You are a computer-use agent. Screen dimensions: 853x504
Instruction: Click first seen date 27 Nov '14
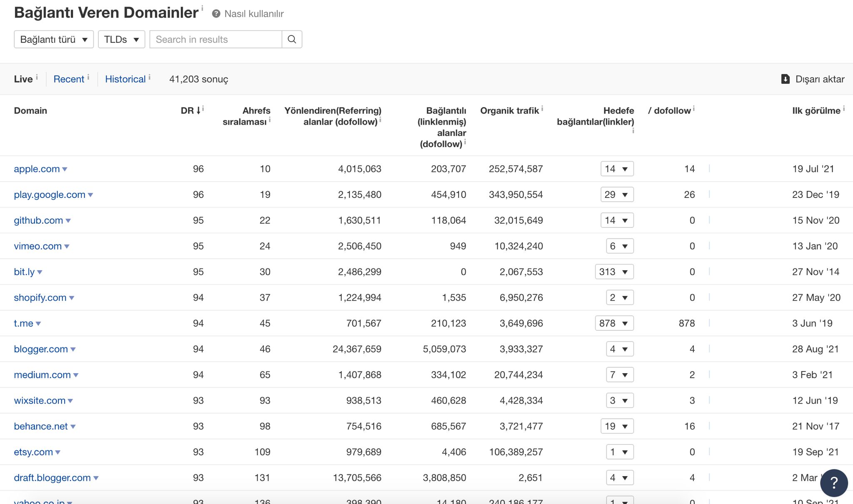pyautogui.click(x=816, y=272)
